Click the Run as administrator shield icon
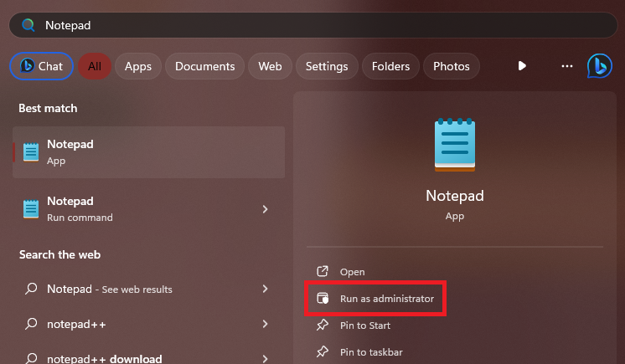This screenshot has width=625, height=364. pos(322,299)
